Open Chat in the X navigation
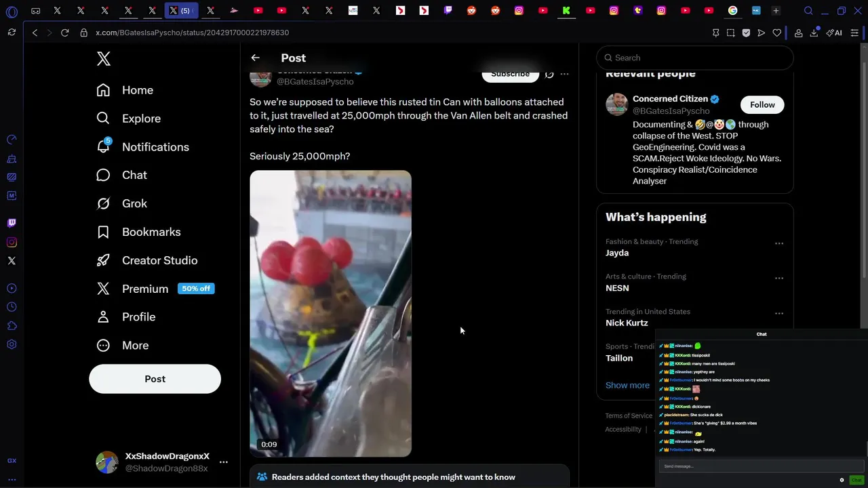Viewport: 868px width, 488px height. coord(121,176)
